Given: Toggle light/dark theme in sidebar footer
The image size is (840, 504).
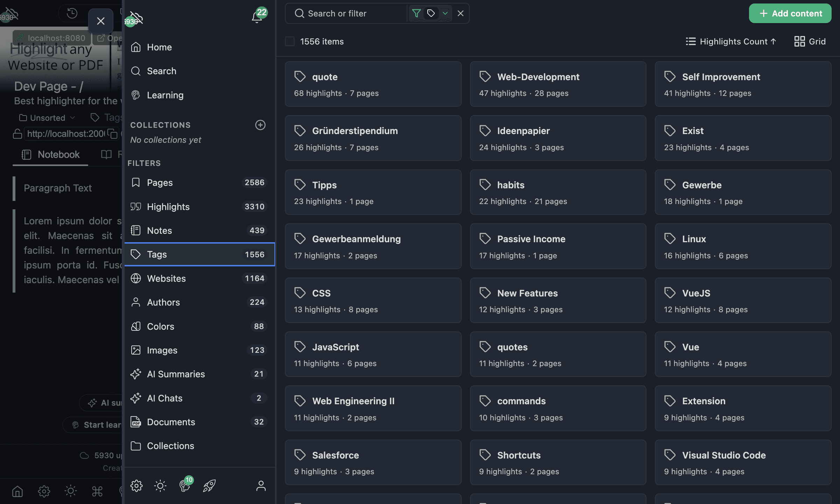Looking at the screenshot, I should click(160, 486).
